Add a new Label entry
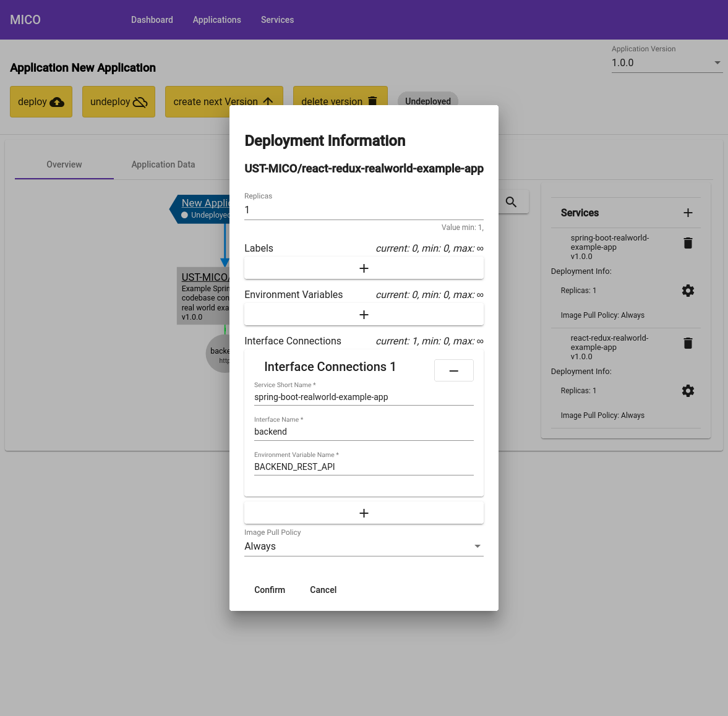This screenshot has width=728, height=716. coord(364,268)
